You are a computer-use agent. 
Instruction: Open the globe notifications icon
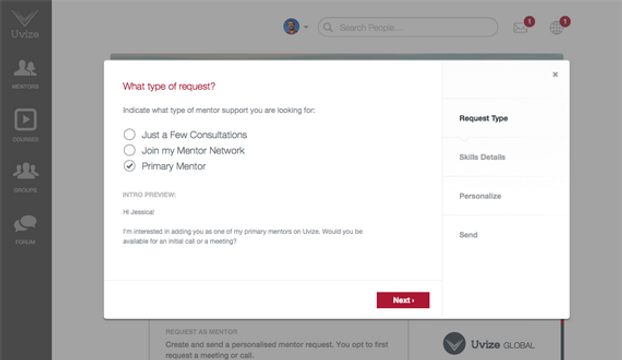pos(556,28)
